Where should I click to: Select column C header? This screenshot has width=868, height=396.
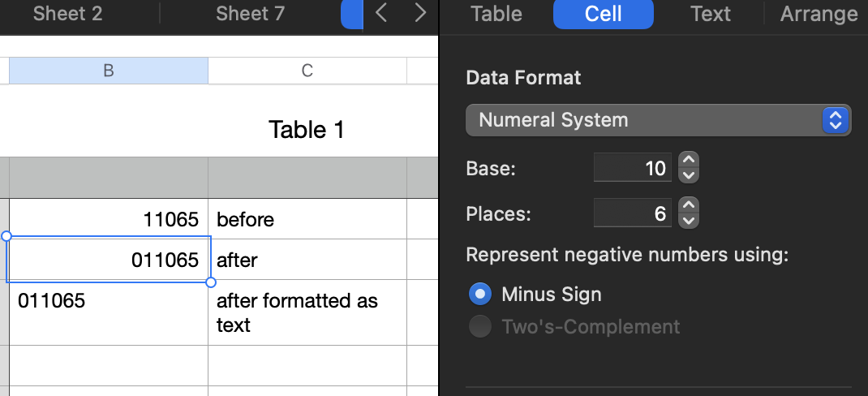pos(307,71)
